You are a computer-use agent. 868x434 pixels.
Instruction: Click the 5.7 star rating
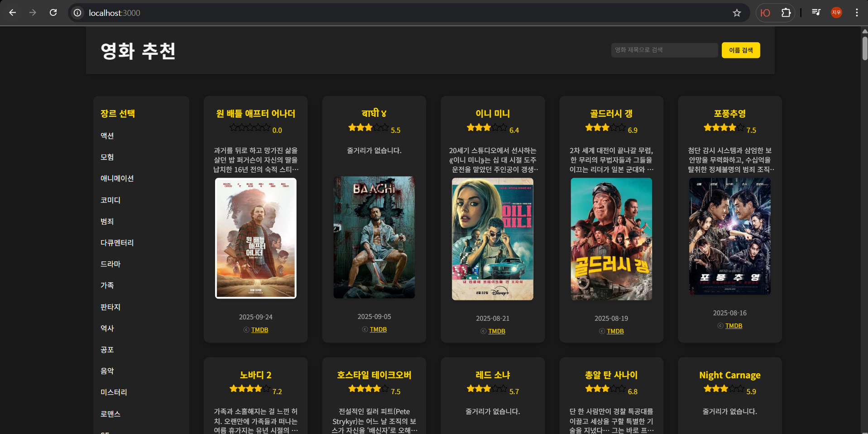[493, 390]
